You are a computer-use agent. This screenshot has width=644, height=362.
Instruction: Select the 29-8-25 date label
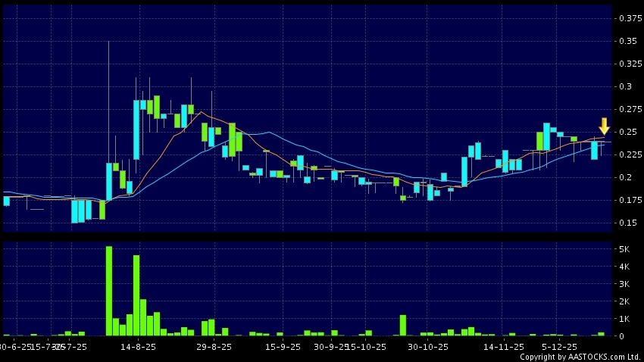point(213,346)
